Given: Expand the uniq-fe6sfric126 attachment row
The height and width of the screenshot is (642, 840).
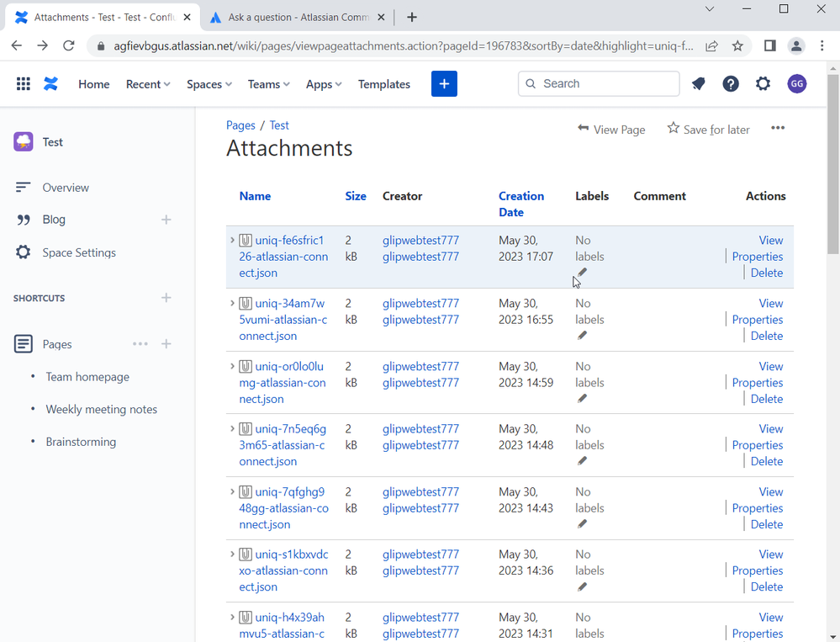Looking at the screenshot, I should tap(232, 240).
